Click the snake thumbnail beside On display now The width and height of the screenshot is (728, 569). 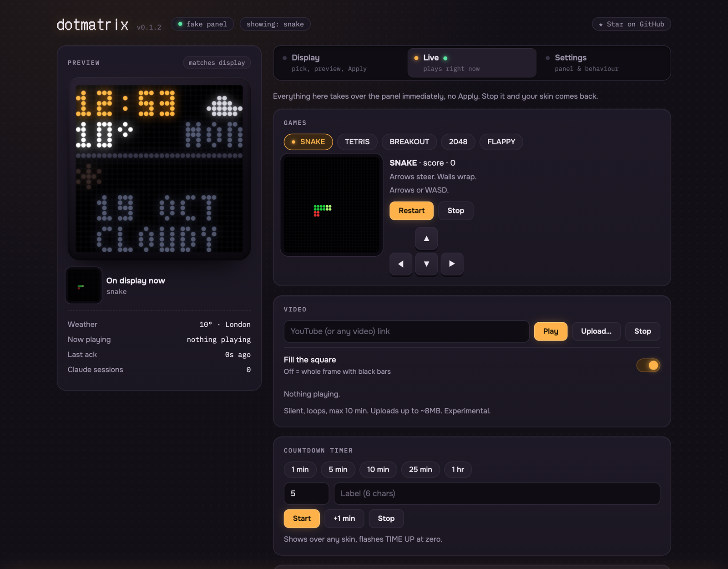click(x=83, y=285)
